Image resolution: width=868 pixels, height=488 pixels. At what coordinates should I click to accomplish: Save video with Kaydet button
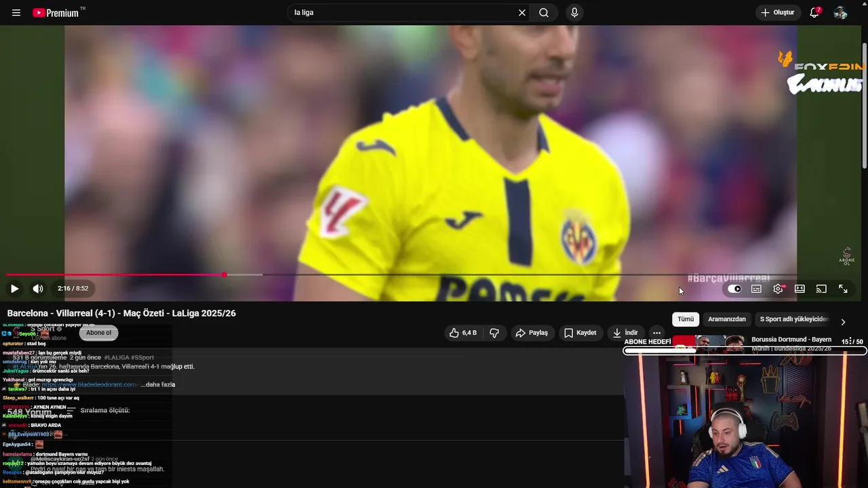580,333
